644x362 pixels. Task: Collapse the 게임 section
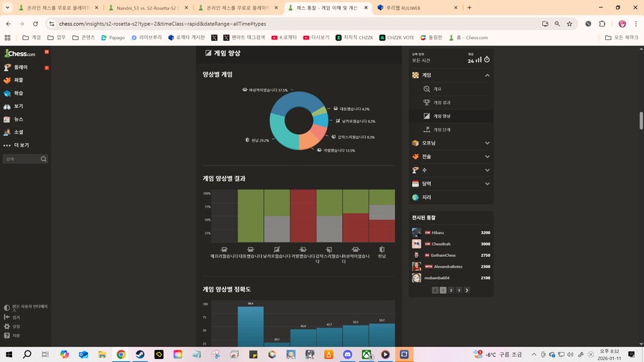(x=487, y=75)
